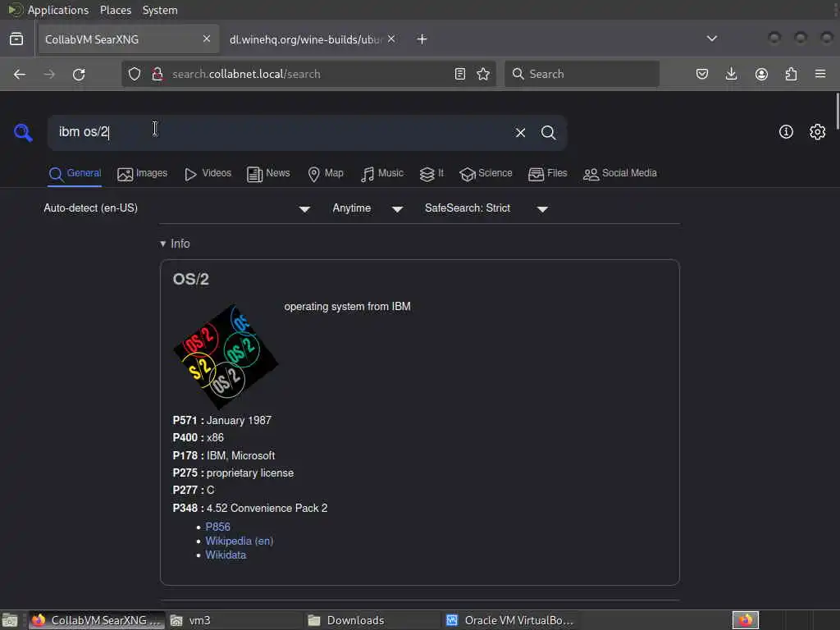Switch to Map category
This screenshot has height=630, width=840.
tap(325, 174)
